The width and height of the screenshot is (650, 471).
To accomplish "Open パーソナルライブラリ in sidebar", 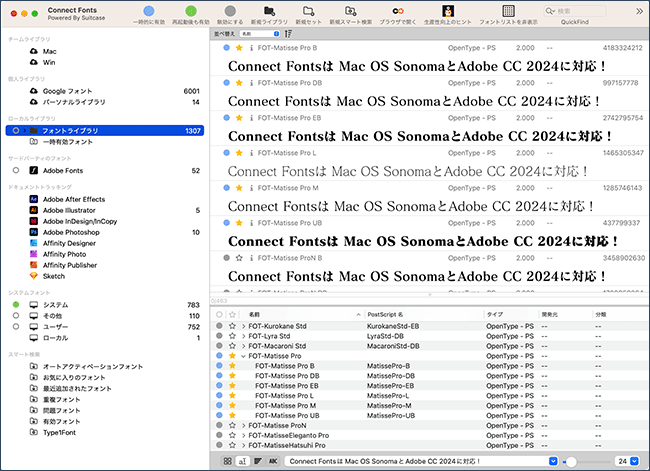I will [x=74, y=102].
